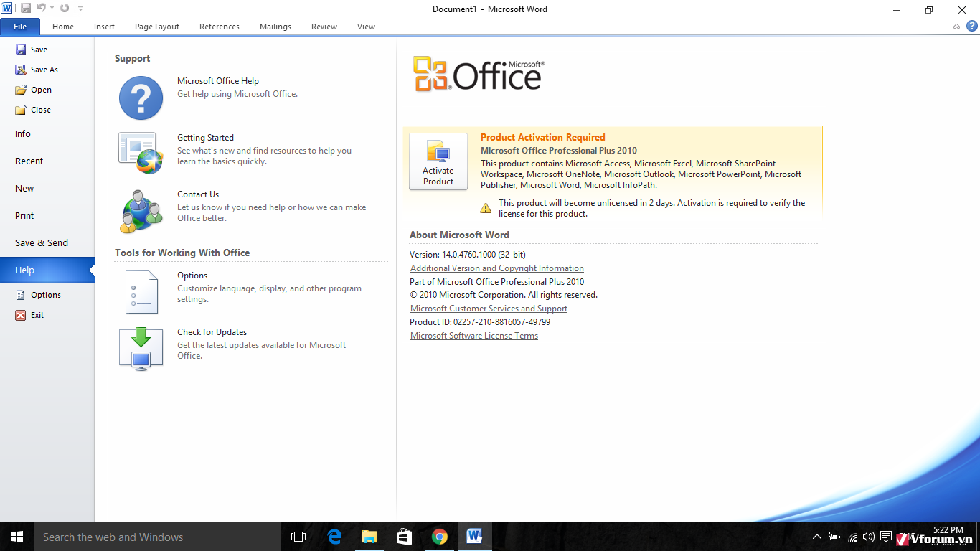Select the highlighted Help item in sidebar

pos(47,270)
